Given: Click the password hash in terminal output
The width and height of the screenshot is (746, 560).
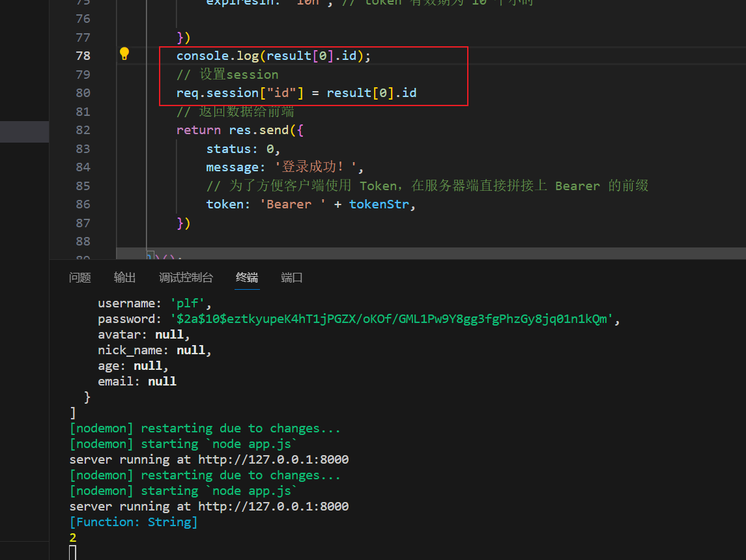Looking at the screenshot, I should click(392, 319).
